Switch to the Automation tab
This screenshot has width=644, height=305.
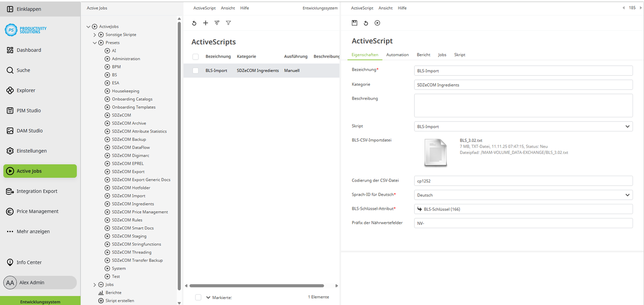397,55
